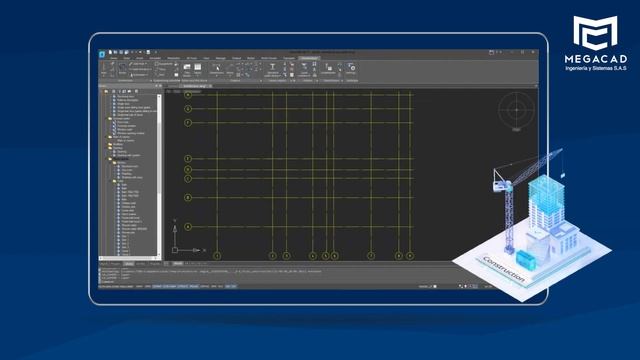The image size is (640, 360).
Task: Click grid axis bubble 1 at bottom
Action: point(217,256)
